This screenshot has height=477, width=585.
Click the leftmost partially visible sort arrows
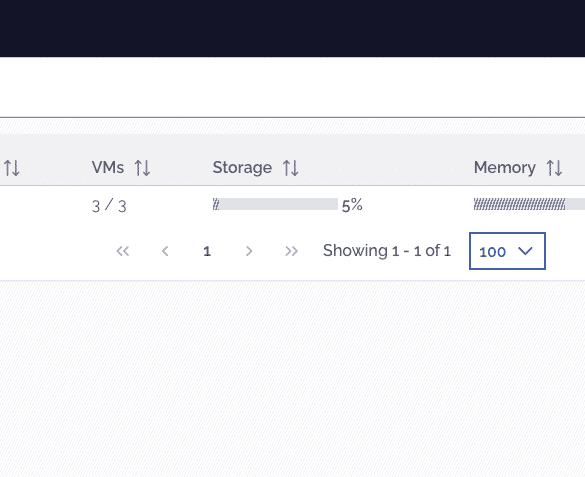(12, 168)
